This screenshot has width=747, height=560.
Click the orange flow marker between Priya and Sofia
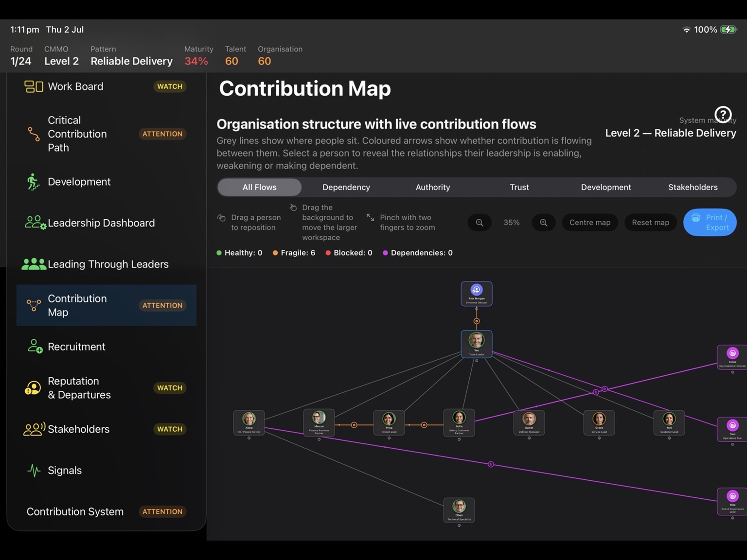pos(424,425)
